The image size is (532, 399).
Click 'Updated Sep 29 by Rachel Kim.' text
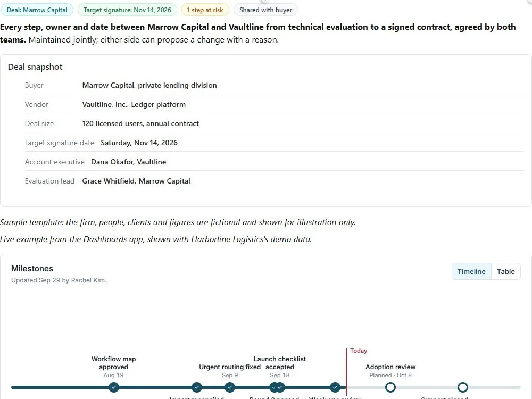tap(59, 280)
